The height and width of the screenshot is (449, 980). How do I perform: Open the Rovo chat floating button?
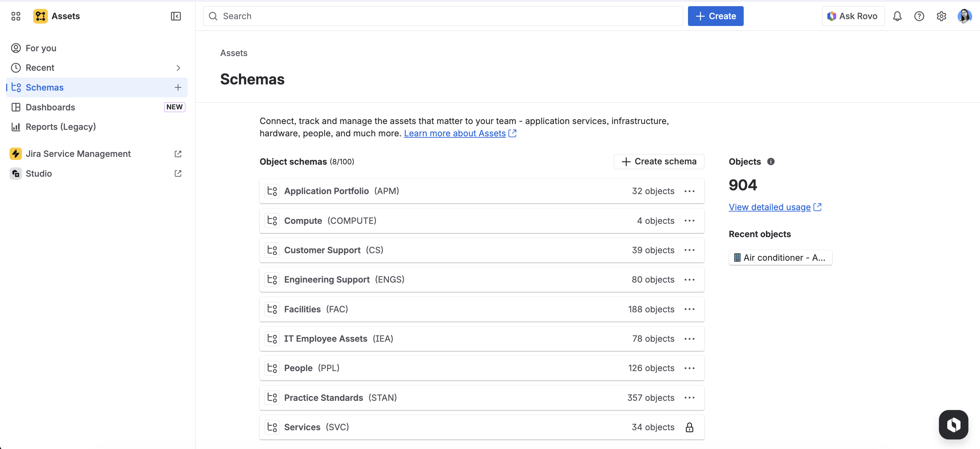953,424
